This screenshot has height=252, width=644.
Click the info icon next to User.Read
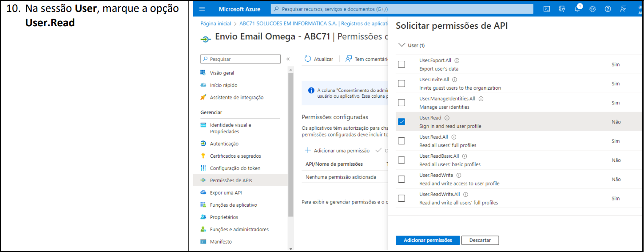(x=447, y=118)
